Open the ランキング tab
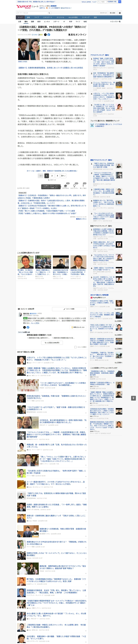138x644 pixels. pos(86,17)
